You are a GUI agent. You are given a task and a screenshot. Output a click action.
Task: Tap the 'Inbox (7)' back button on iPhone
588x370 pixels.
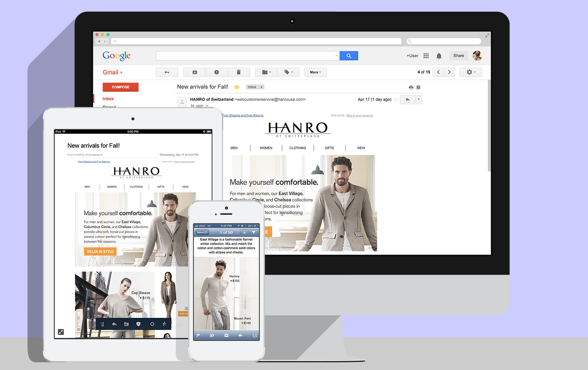202,233
